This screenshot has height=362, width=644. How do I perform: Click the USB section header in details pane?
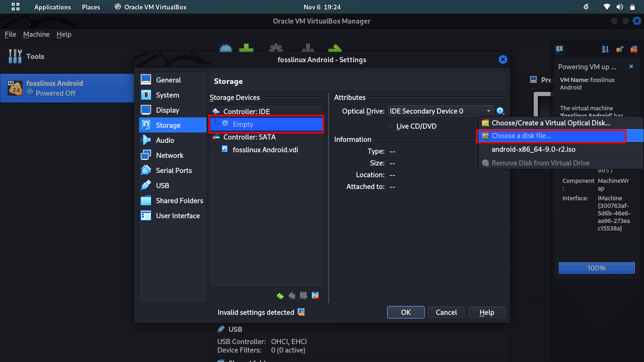tap(235, 329)
